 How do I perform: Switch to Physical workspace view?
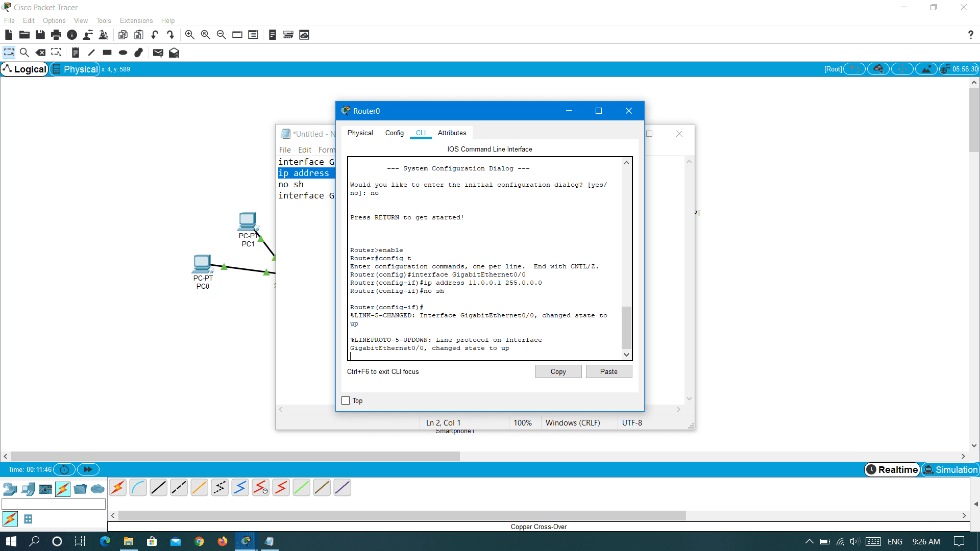coord(75,69)
